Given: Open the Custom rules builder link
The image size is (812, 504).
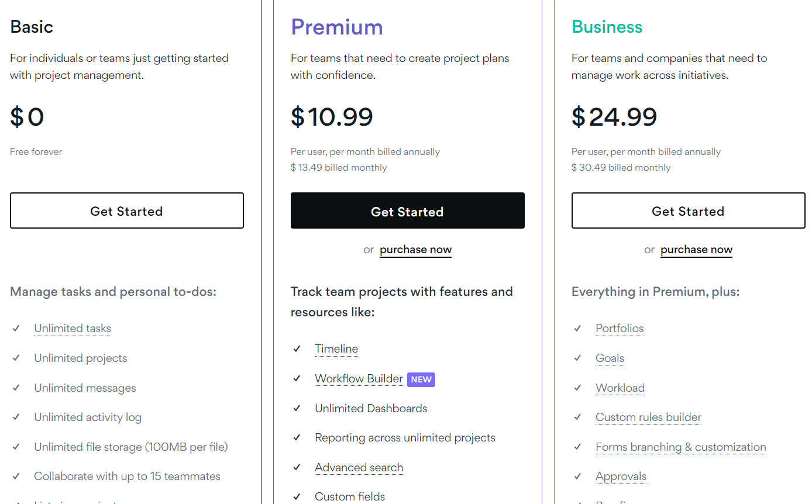Looking at the screenshot, I should point(648,417).
